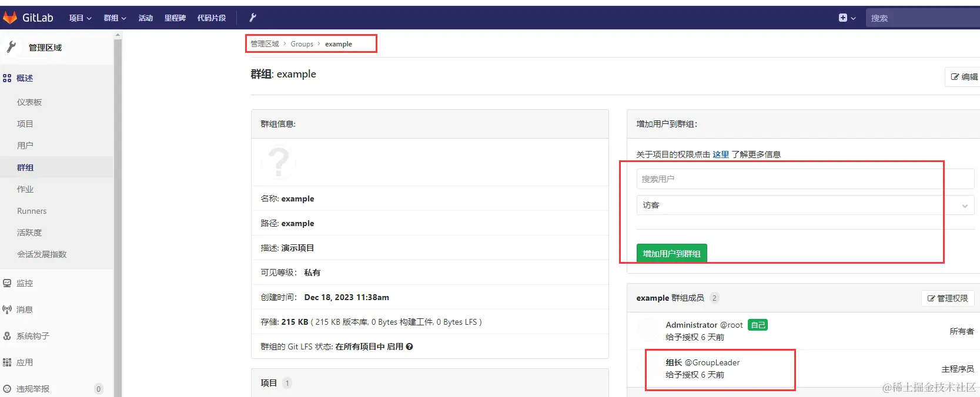
Task: Open the 访客 access level dropdown
Action: [805, 205]
